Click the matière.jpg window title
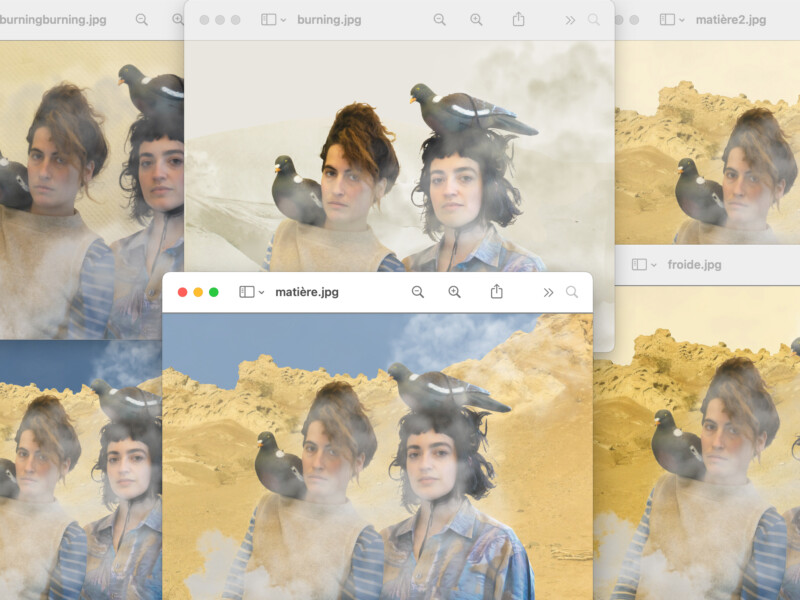The image size is (800, 600). pos(307,292)
